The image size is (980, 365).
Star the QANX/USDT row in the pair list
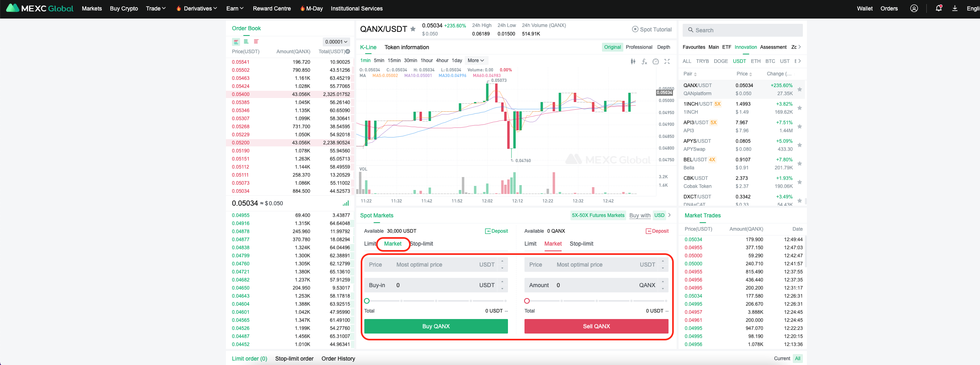point(800,90)
